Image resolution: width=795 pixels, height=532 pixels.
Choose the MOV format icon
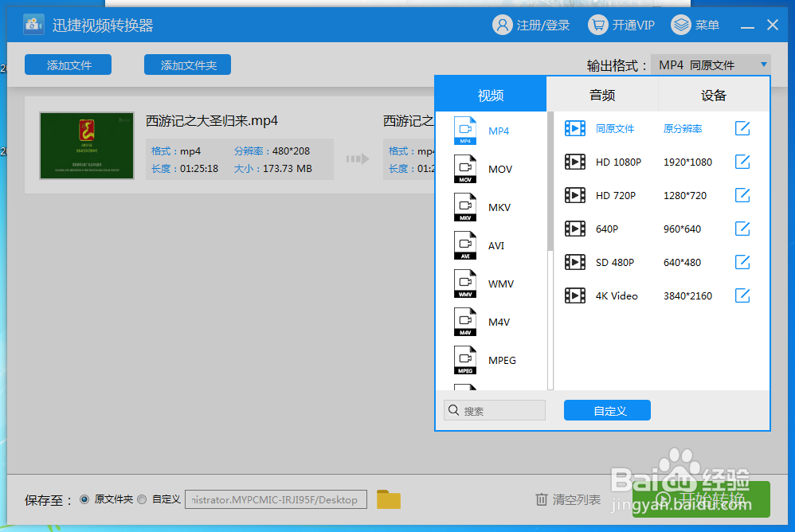[x=465, y=168]
